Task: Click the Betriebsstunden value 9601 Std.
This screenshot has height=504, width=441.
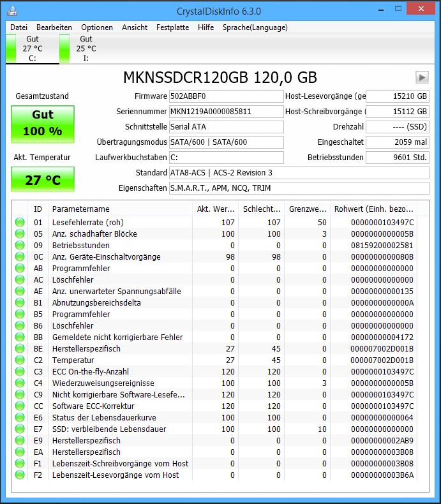Action: 398,158
